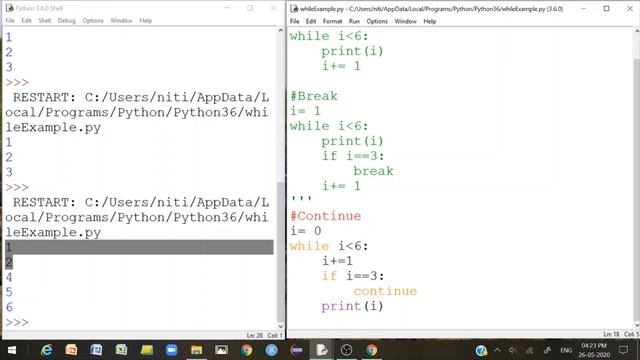Open RStudio's blue R taskbar icon
Image resolution: width=640 pixels, height=360 pixels.
[271, 350]
